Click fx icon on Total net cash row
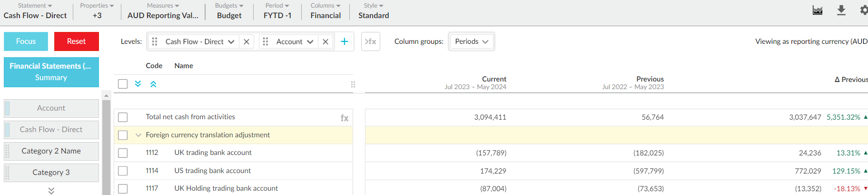 [345, 118]
